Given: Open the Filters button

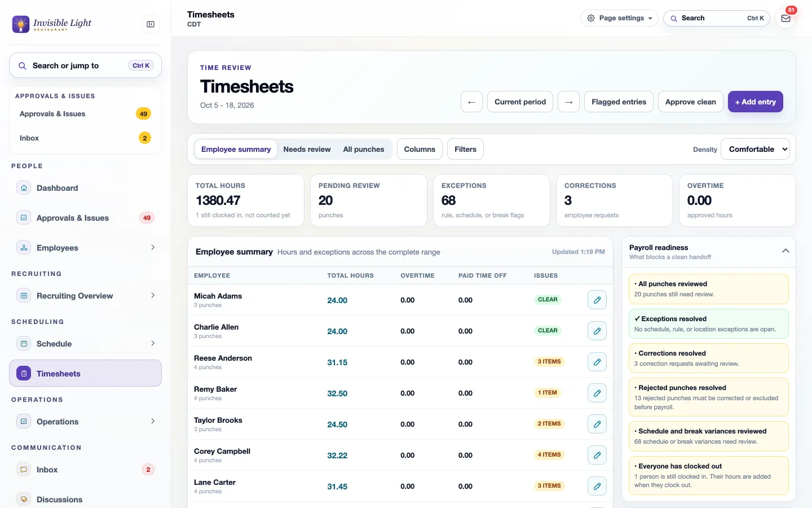Looking at the screenshot, I should (x=465, y=150).
